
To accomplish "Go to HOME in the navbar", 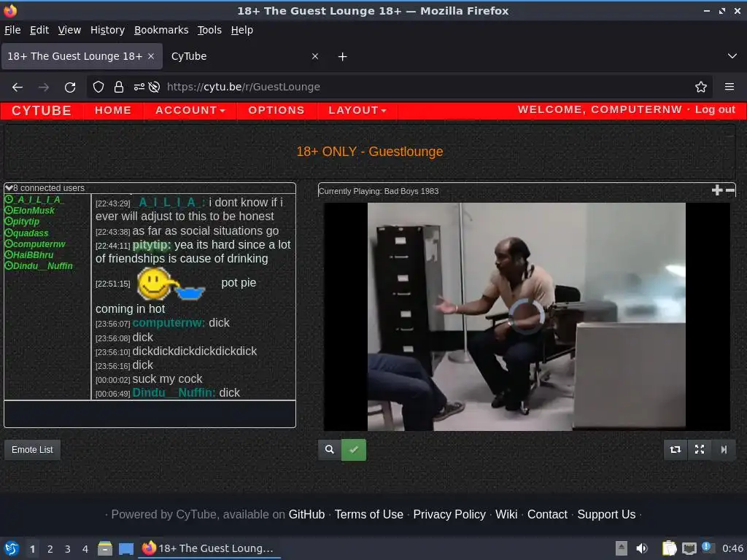I will click(113, 111).
